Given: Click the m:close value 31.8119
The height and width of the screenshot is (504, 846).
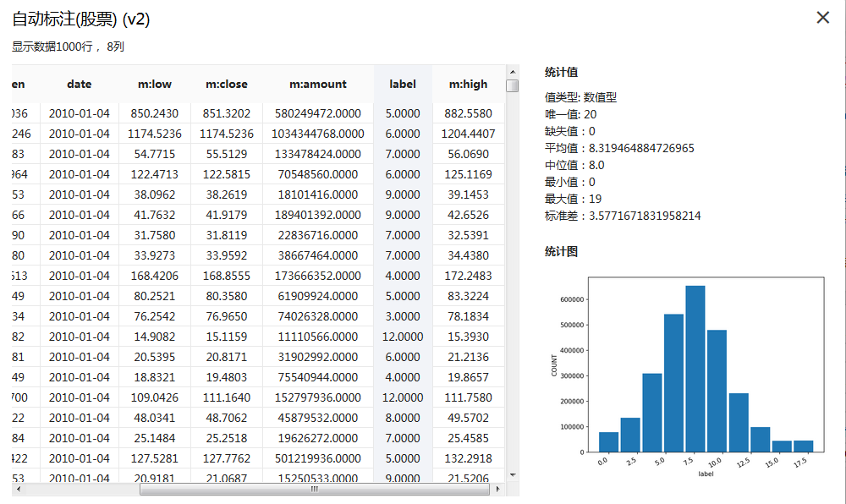Looking at the screenshot, I should click(227, 236).
